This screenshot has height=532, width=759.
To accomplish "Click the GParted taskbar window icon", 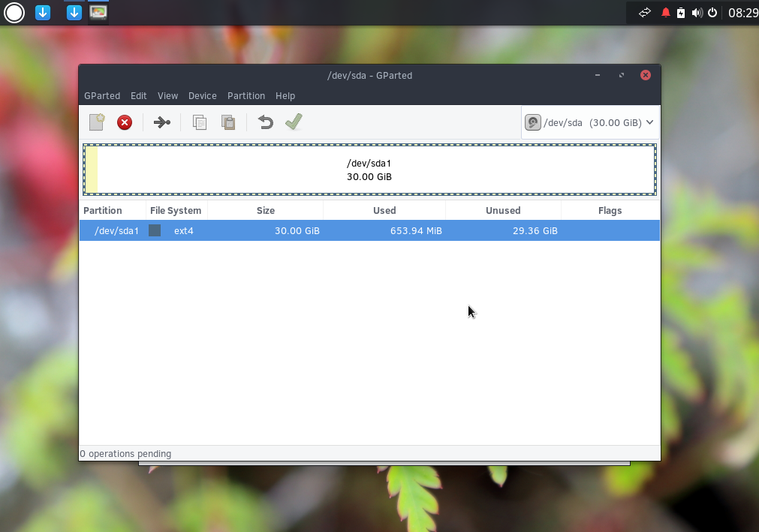I will coord(98,12).
